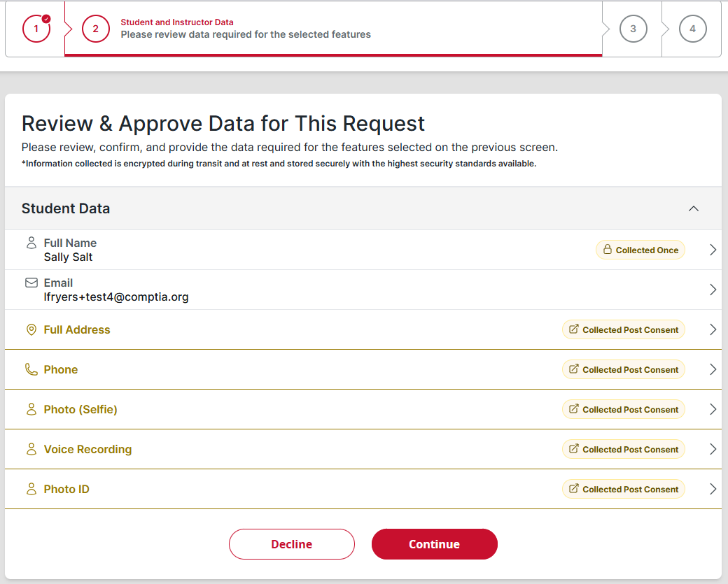Image resolution: width=728 pixels, height=584 pixels.
Task: Expand the Voice Recording row arrow
Action: (713, 450)
